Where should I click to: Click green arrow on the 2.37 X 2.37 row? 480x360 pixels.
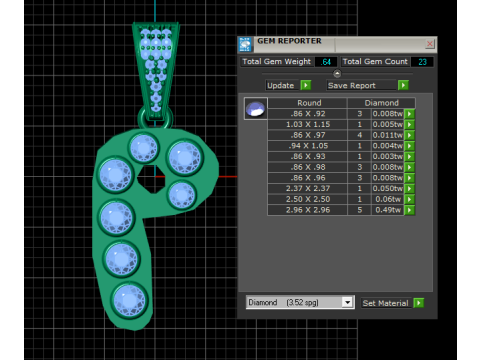(409, 188)
